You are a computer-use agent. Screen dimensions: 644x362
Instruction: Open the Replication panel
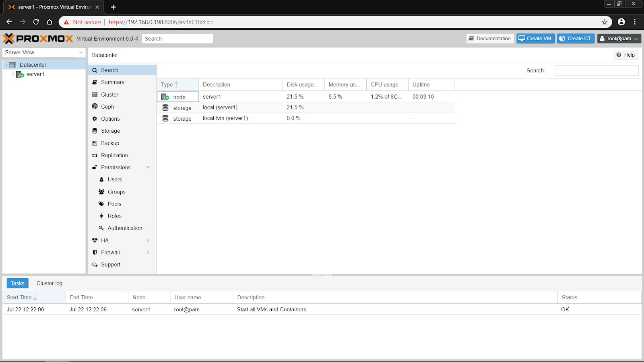tap(114, 155)
